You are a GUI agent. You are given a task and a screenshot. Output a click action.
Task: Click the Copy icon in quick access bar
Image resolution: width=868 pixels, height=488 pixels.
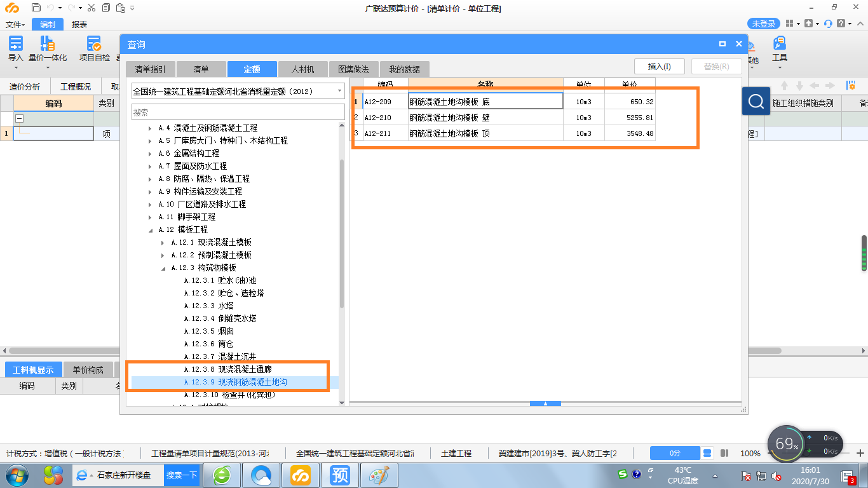[105, 8]
